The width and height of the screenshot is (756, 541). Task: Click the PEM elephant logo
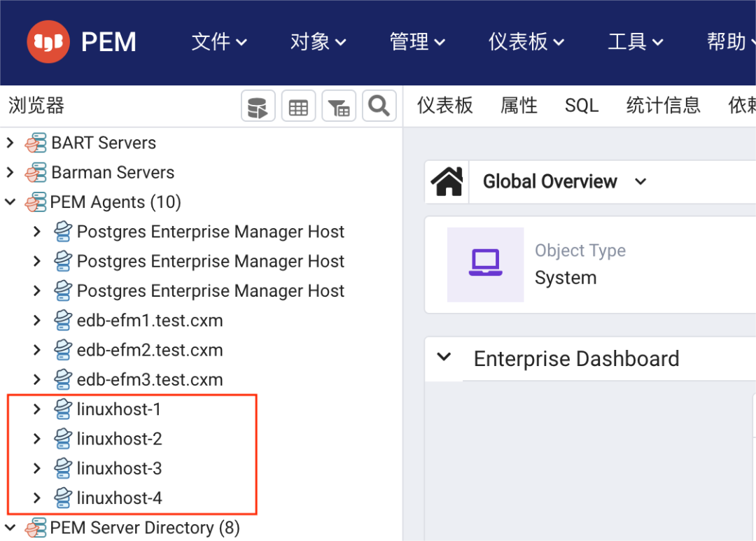click(x=48, y=42)
